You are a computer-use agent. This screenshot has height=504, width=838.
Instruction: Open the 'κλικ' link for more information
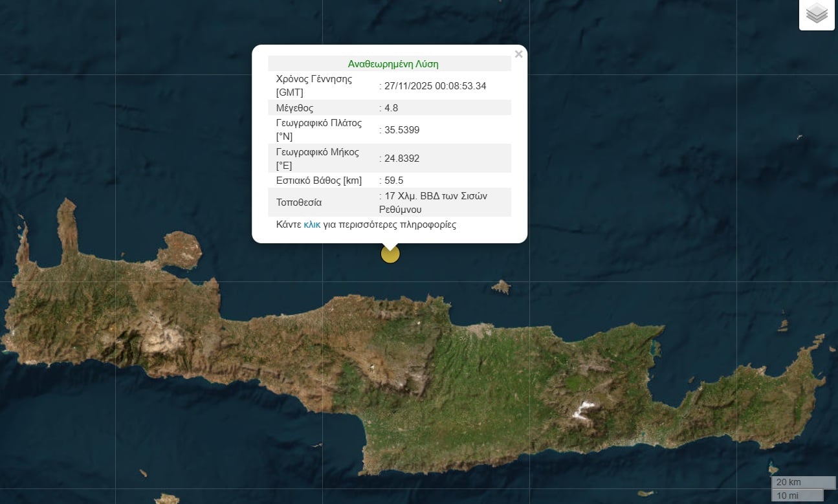coord(312,225)
